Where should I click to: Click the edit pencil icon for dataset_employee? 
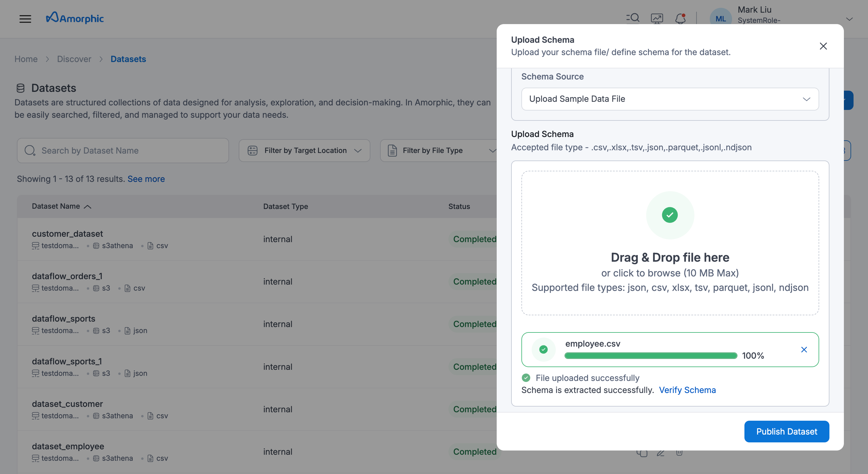point(660,453)
